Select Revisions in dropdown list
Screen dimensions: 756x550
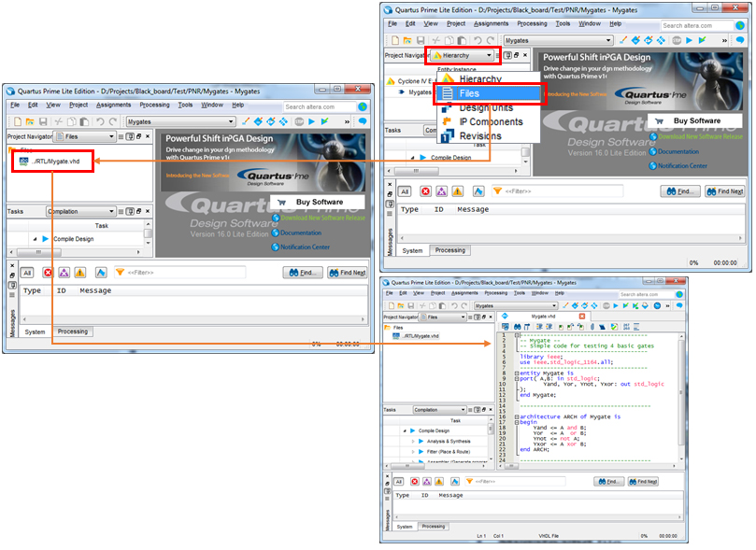click(x=490, y=136)
